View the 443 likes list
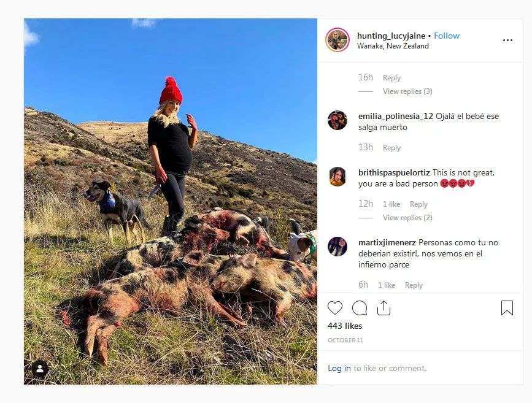This screenshot has width=532, height=403. coord(345,326)
